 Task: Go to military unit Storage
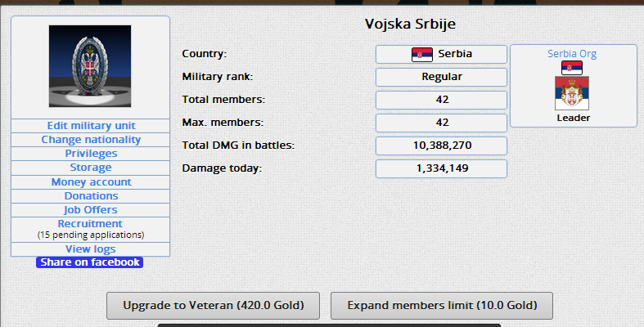tap(91, 168)
